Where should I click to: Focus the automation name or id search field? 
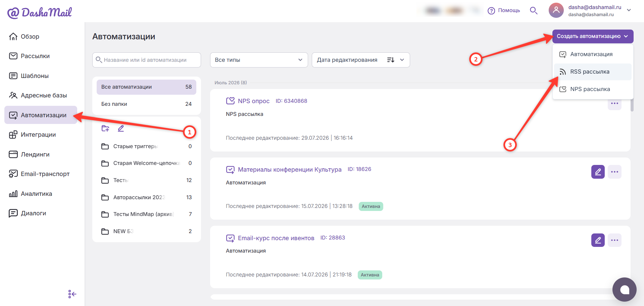click(x=147, y=60)
